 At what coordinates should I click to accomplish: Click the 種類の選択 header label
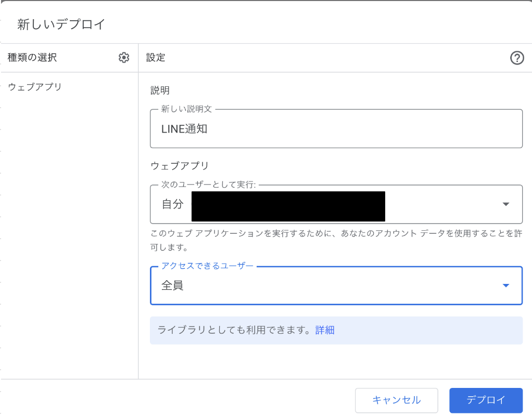pyautogui.click(x=32, y=58)
